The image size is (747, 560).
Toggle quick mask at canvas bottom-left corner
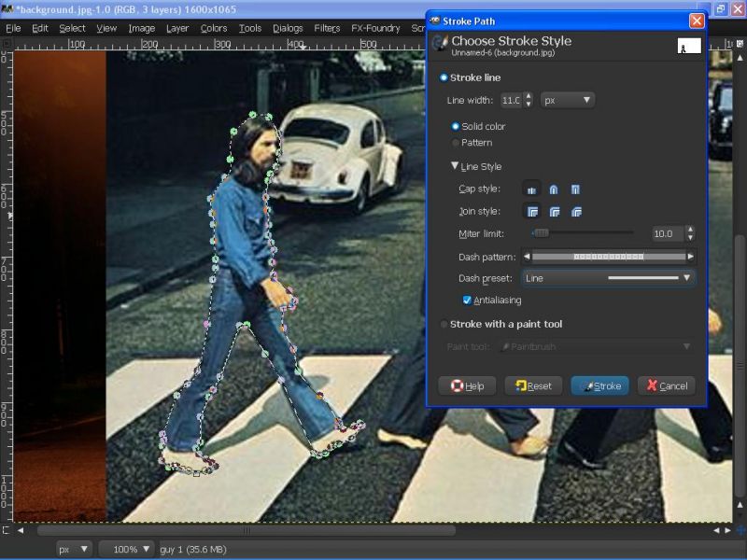6,530
